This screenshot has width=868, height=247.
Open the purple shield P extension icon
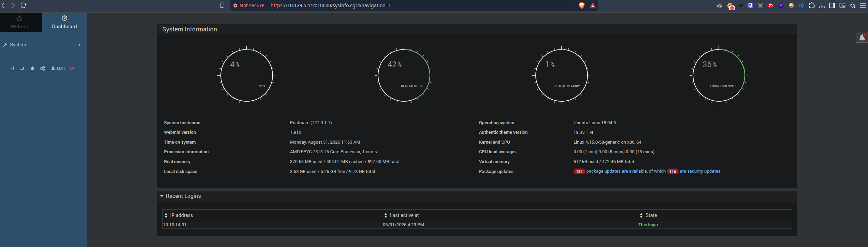[x=750, y=5]
